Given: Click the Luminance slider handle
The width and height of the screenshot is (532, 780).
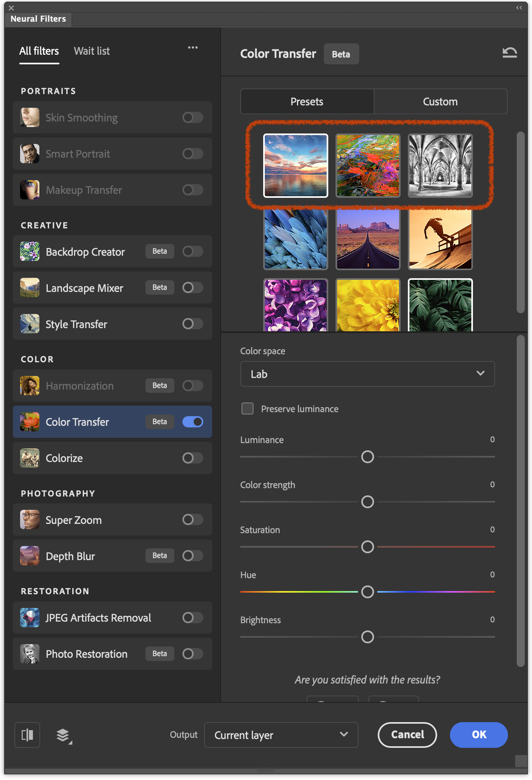Looking at the screenshot, I should point(368,457).
